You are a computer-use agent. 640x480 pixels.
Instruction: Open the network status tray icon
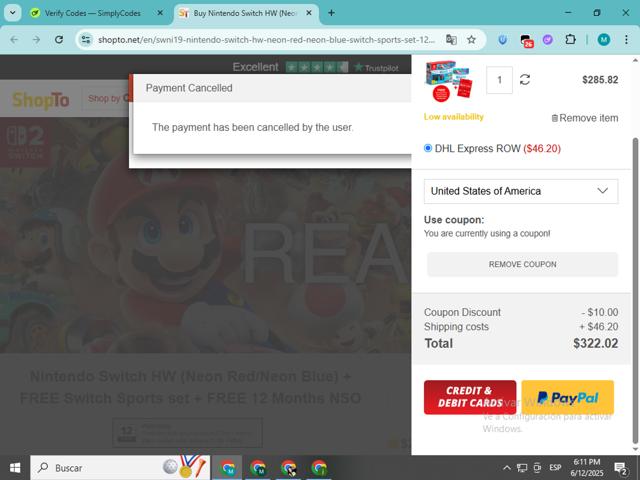522,468
